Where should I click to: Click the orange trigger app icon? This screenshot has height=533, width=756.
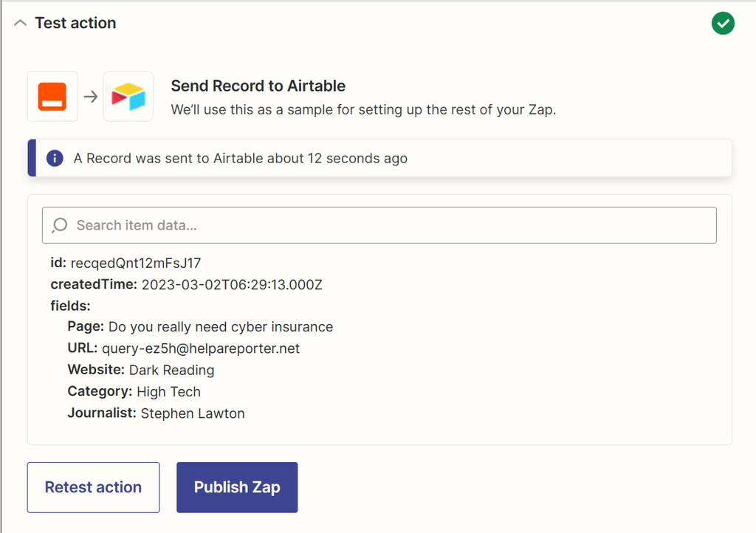click(x=52, y=96)
